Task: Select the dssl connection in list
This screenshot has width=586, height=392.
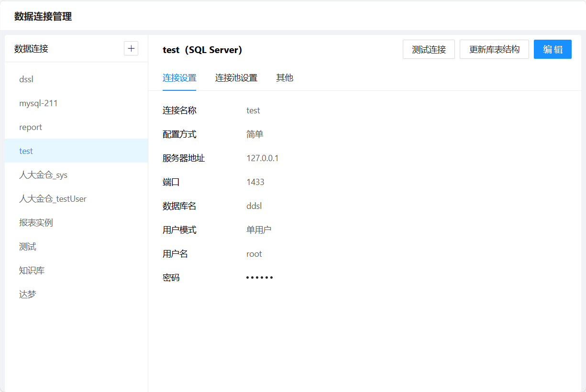Action: pyautogui.click(x=26, y=79)
